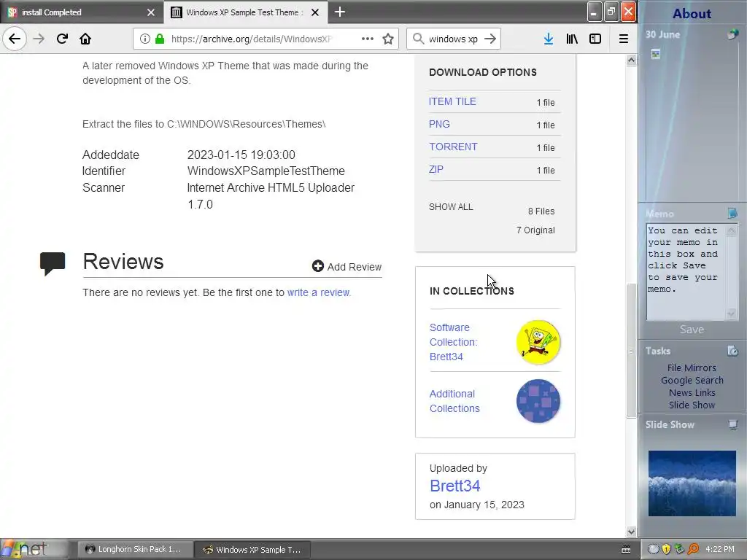Click the small picture icon under 30 June
The width and height of the screenshot is (747, 560).
pos(656,54)
